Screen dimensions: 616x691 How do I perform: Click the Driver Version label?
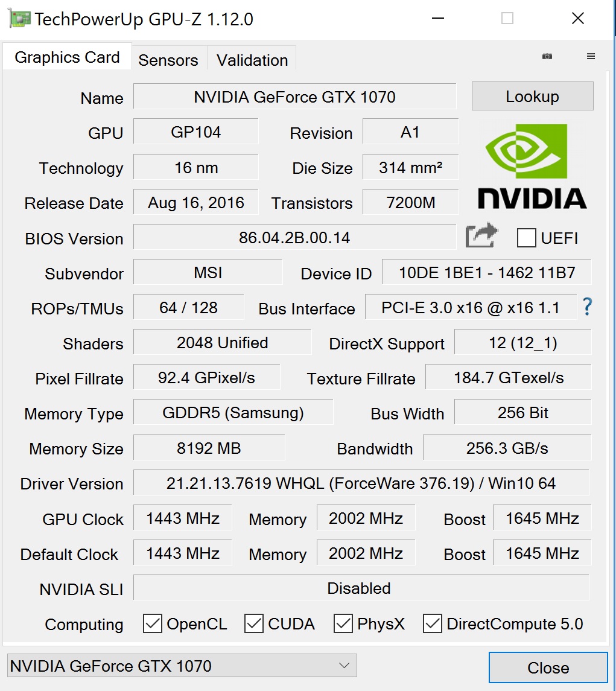click(72, 484)
